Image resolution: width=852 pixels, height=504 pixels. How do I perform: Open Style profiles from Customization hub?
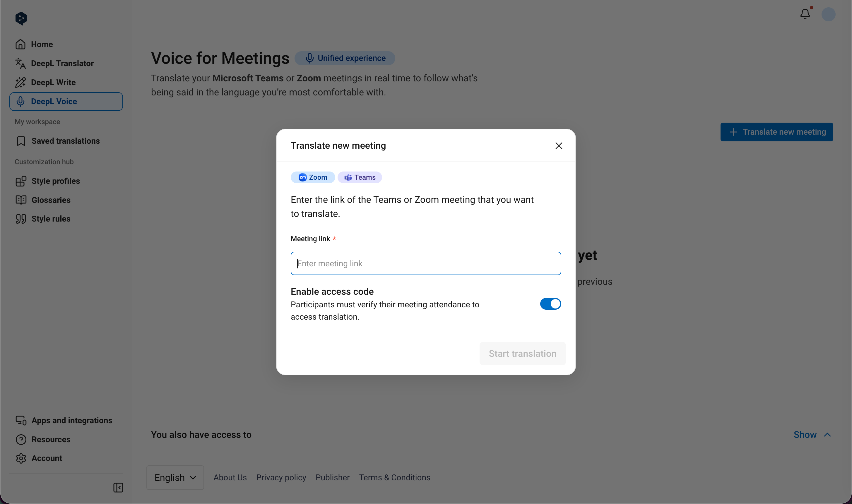point(56,181)
